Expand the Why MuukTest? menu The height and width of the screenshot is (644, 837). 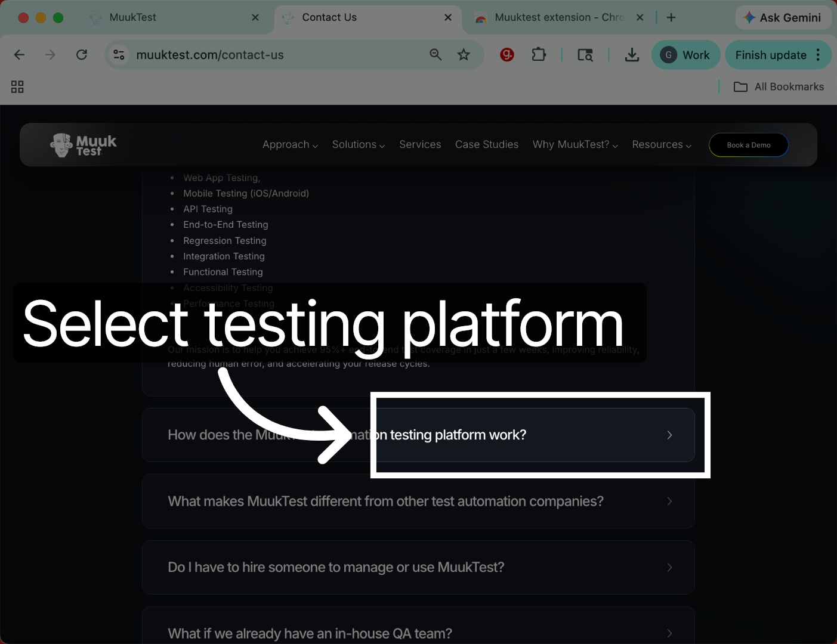point(575,144)
